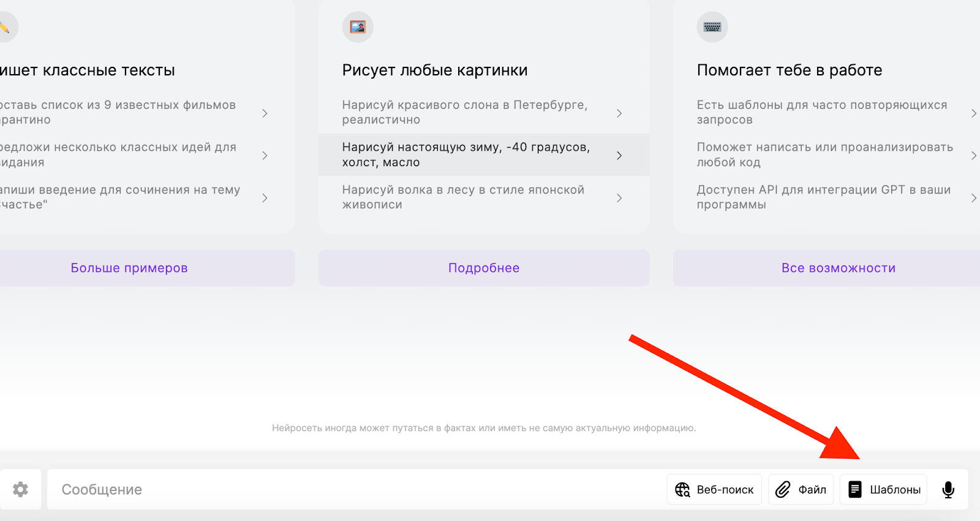The height and width of the screenshot is (521, 980).
Task: Click the keyboard icon above 'Помогает тебе в работе'
Action: click(712, 27)
